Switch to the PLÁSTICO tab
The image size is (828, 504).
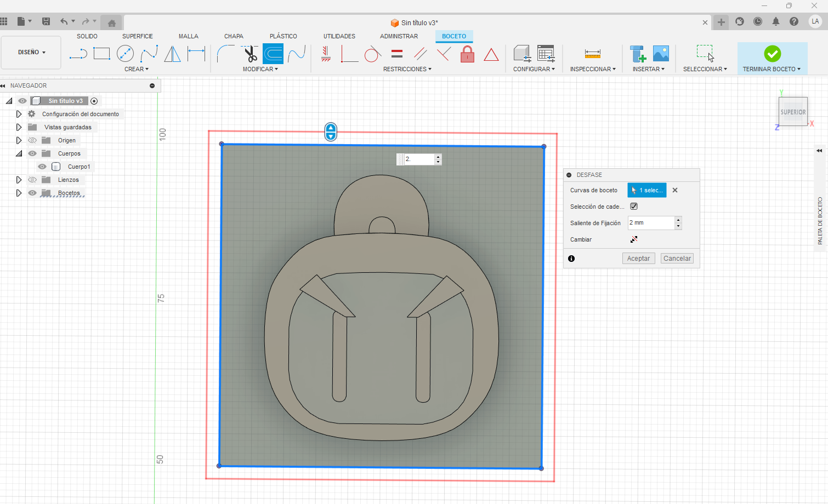coord(283,36)
